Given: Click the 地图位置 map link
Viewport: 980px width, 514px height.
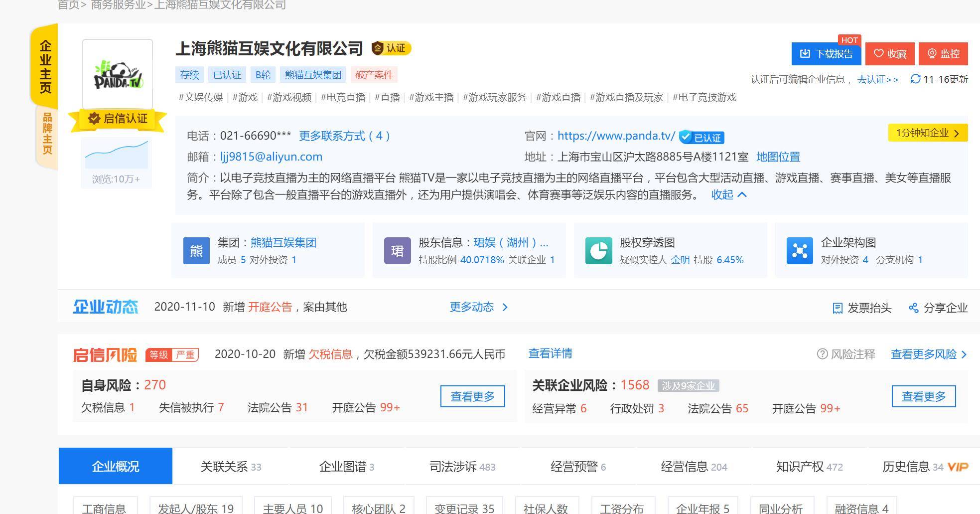Looking at the screenshot, I should coord(779,157).
